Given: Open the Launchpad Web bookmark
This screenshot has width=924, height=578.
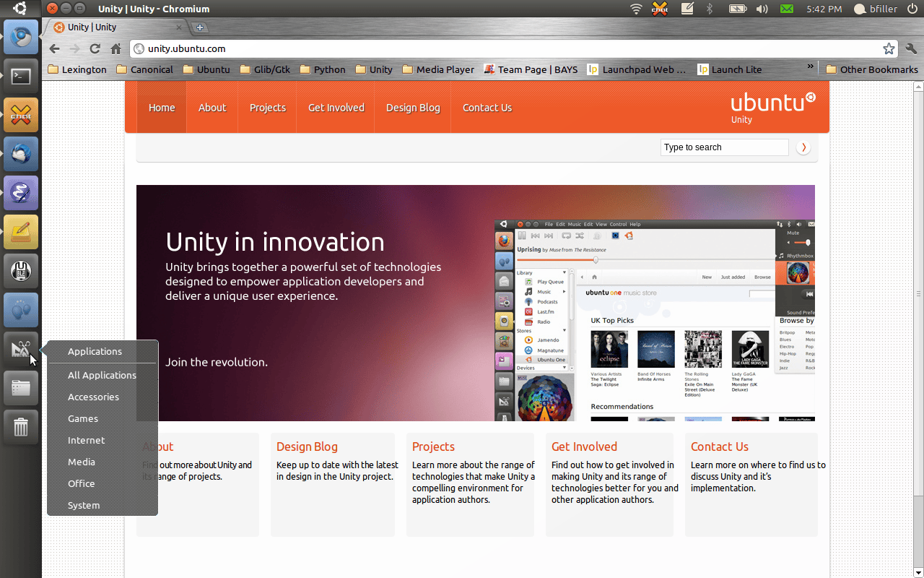Looking at the screenshot, I should pyautogui.click(x=637, y=69).
